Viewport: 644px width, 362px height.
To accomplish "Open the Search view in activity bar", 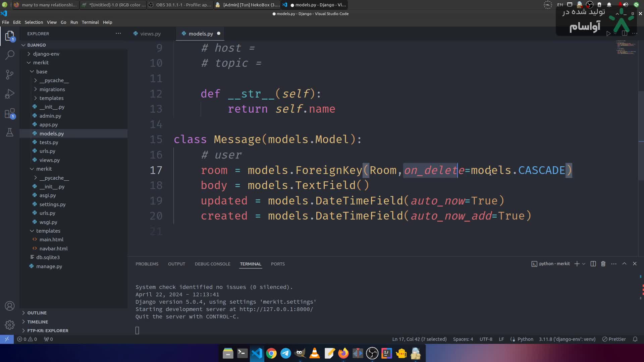I will click(x=10, y=55).
